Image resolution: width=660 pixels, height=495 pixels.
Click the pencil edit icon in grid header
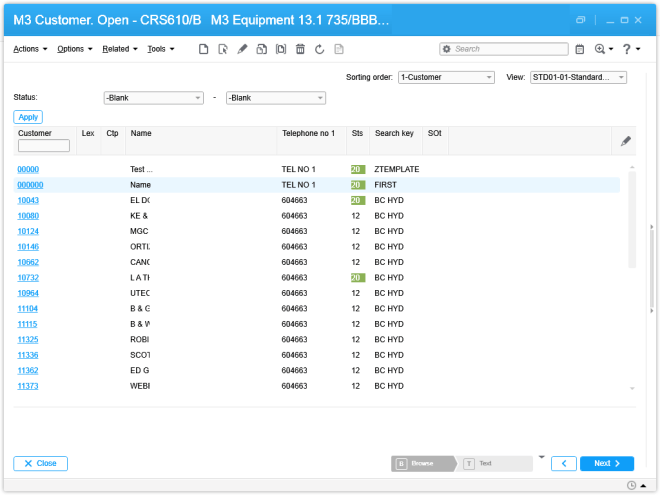pyautogui.click(x=626, y=141)
